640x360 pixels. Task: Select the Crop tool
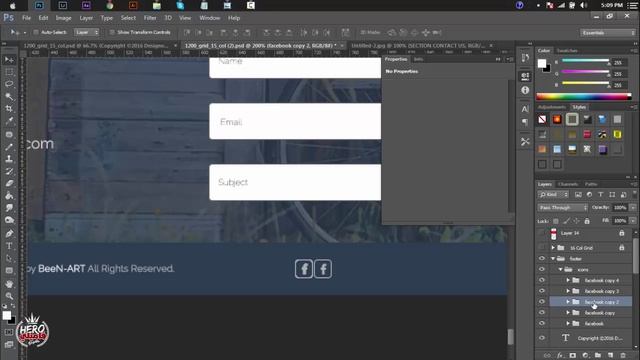coord(9,109)
